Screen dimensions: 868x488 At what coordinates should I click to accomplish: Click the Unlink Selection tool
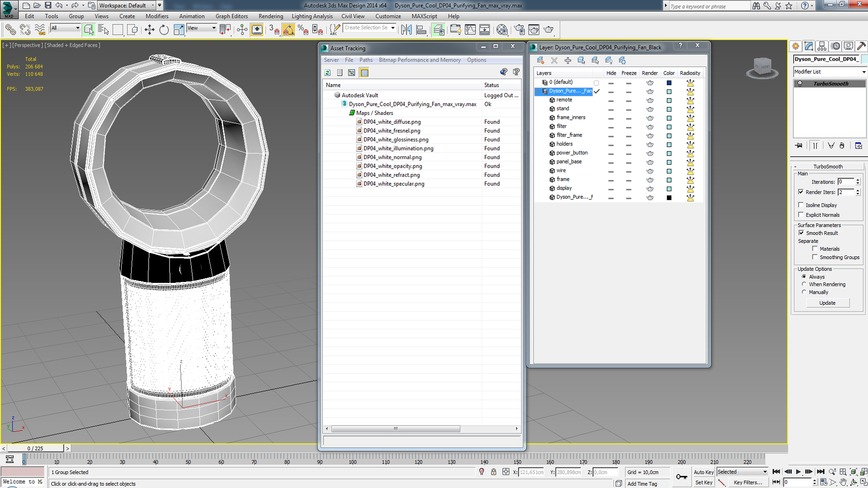25,30
